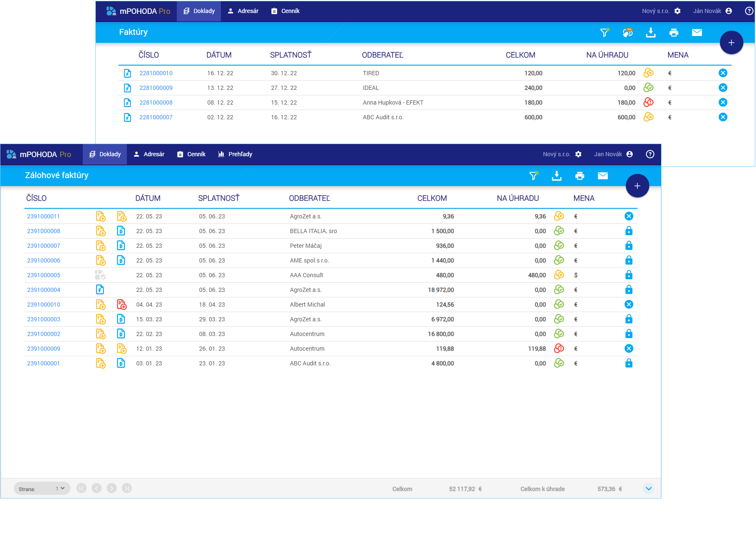Screen dimensions: 756x546
Task: Click lock icon for invoice 2391000001
Action: click(x=629, y=363)
